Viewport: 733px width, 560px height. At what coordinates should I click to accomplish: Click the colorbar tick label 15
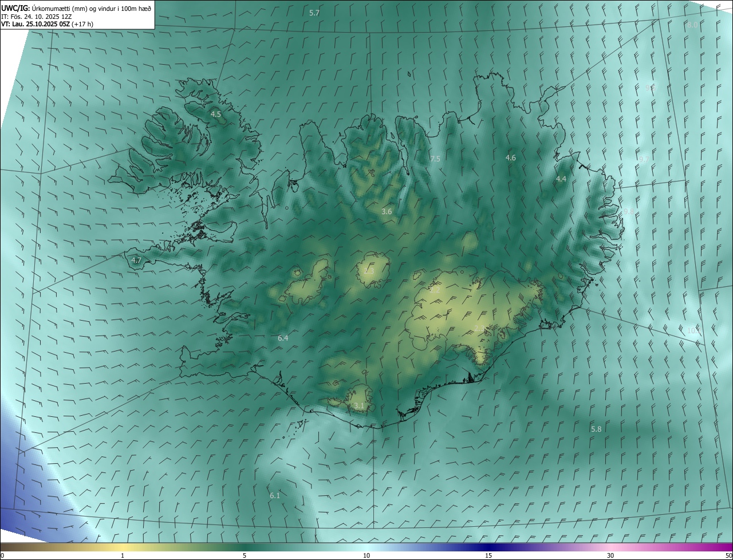tap(488, 556)
